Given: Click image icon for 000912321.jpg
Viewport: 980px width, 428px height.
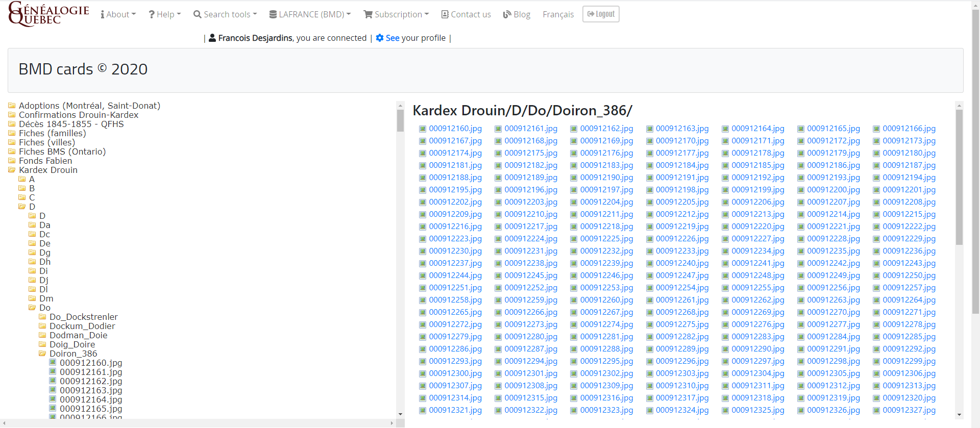Looking at the screenshot, I should 423,411.
